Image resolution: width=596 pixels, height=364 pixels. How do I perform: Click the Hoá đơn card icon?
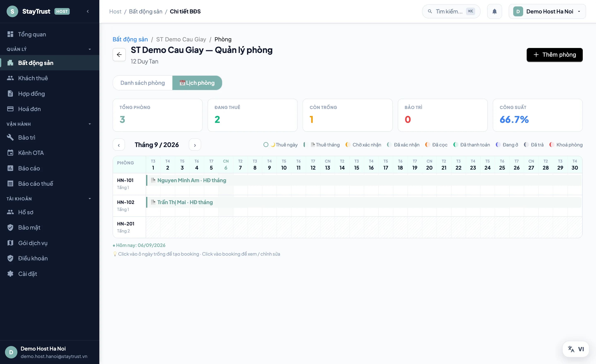click(x=10, y=109)
